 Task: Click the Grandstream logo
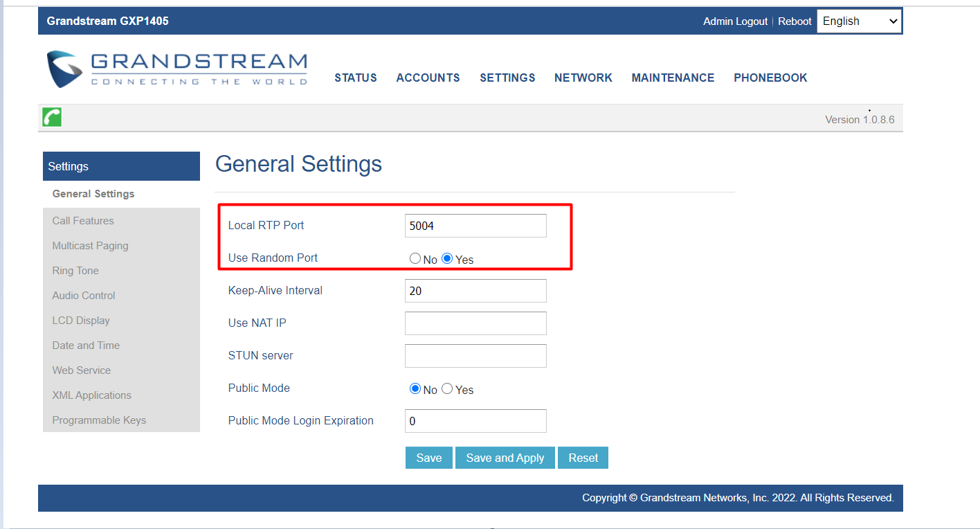[177, 69]
